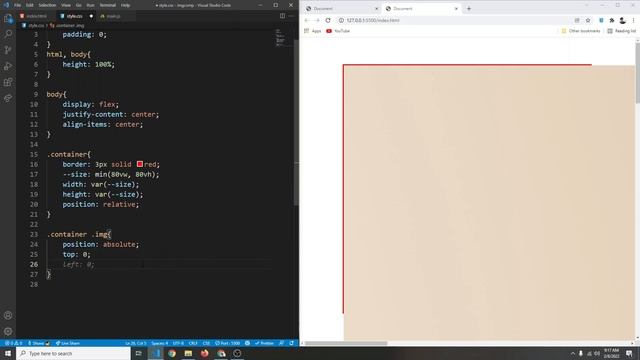Go forward in Chrome browser

click(317, 20)
